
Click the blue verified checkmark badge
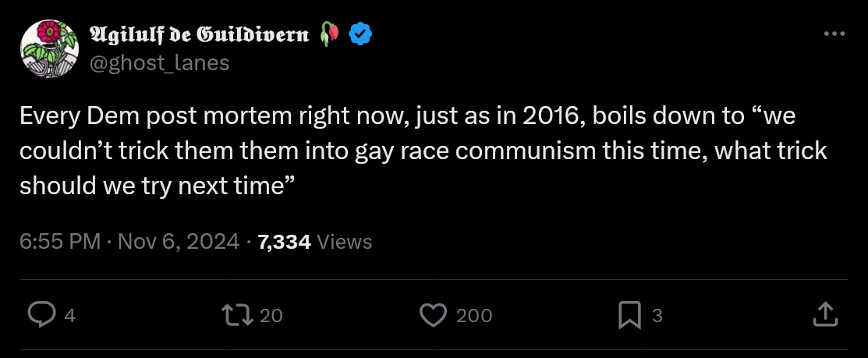point(359,34)
